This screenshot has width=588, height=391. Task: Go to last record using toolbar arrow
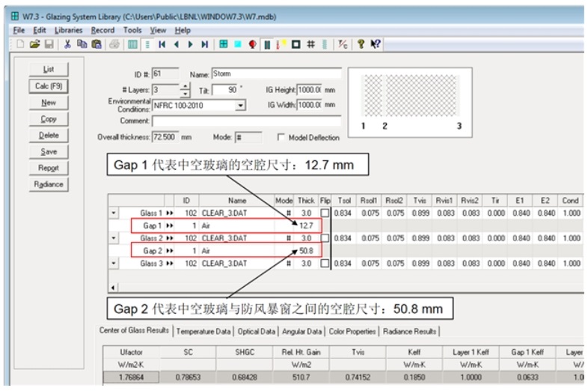[x=204, y=44]
